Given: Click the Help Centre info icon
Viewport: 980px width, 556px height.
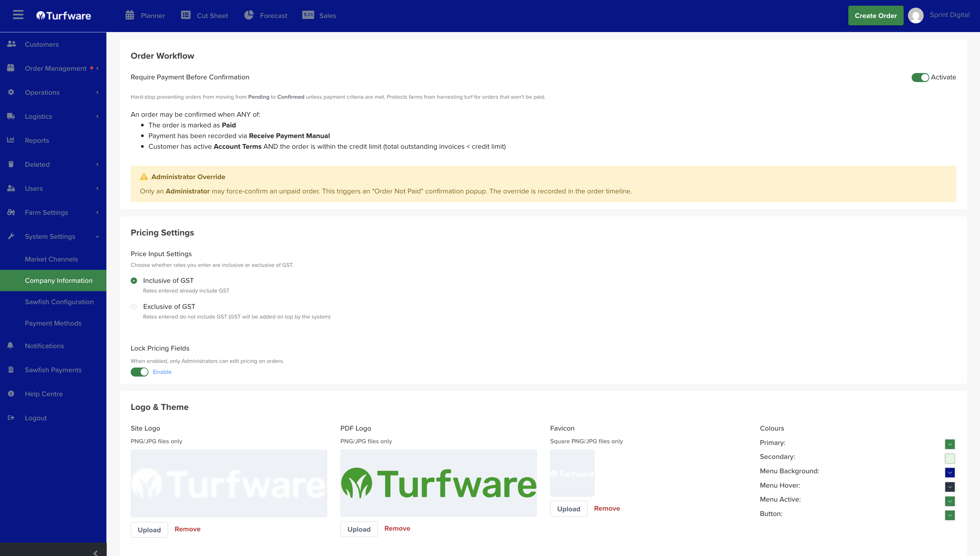Looking at the screenshot, I should (11, 394).
